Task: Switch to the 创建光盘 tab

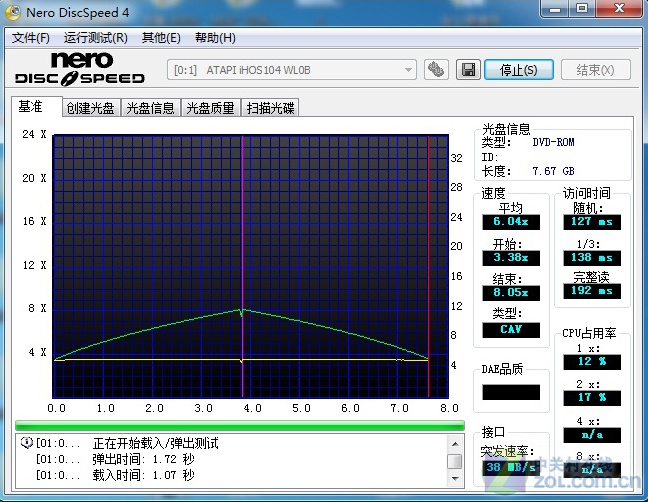Action: (x=91, y=108)
